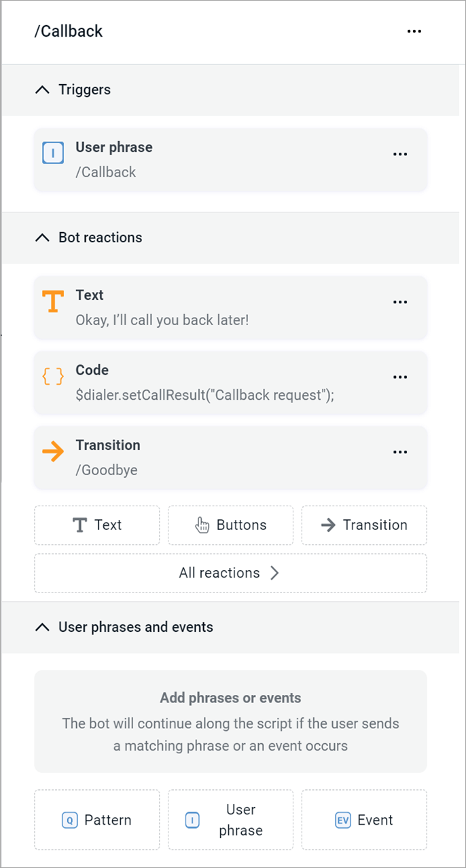Collapse the Bot reactions section
The width and height of the screenshot is (466, 868).
pos(42,238)
